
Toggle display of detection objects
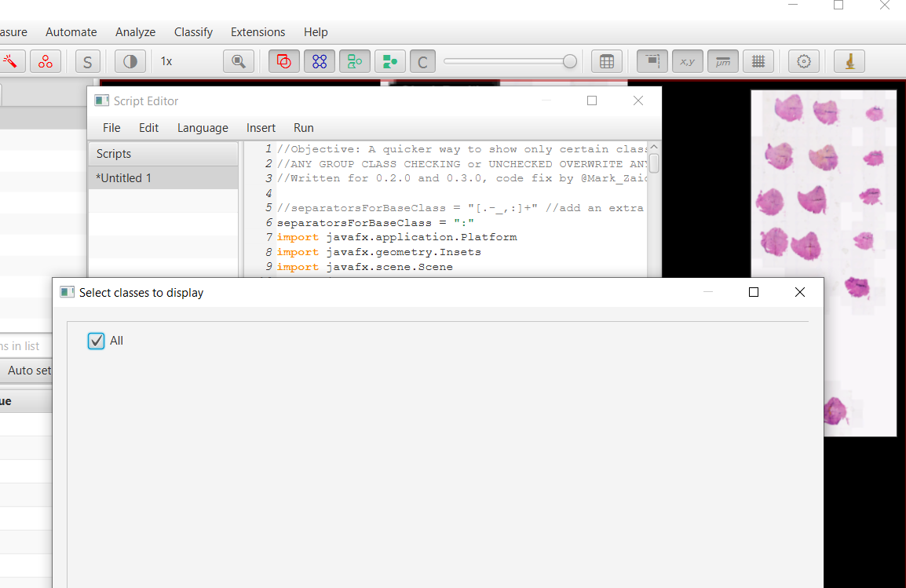click(354, 60)
